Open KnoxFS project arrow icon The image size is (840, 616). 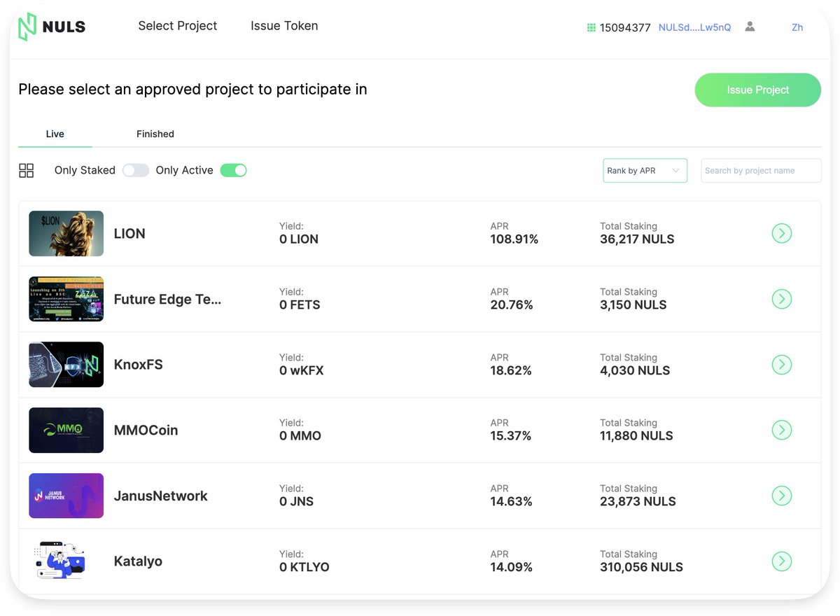[781, 364]
